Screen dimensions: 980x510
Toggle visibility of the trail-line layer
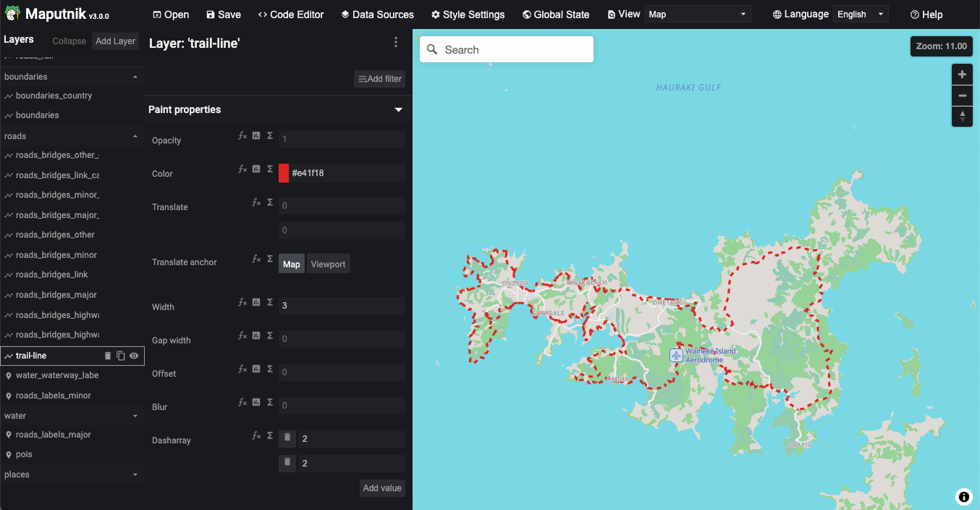[x=133, y=356]
